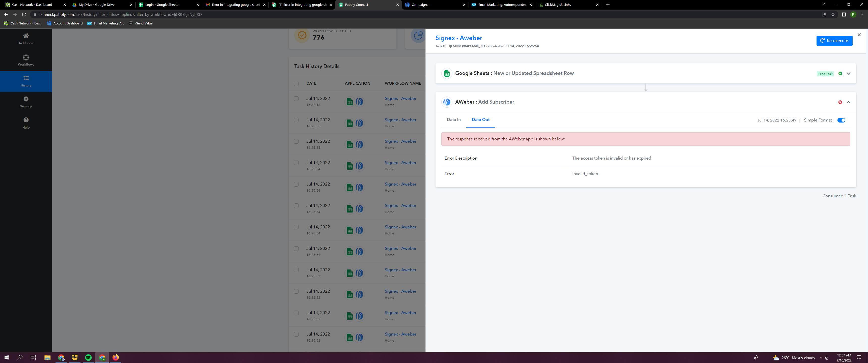
Task: Share this page from the address bar
Action: pyautogui.click(x=824, y=14)
